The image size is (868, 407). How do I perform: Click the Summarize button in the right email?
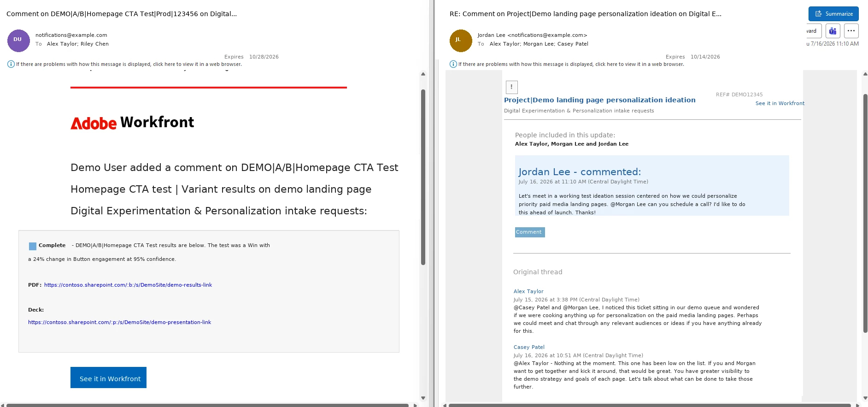[x=833, y=14]
